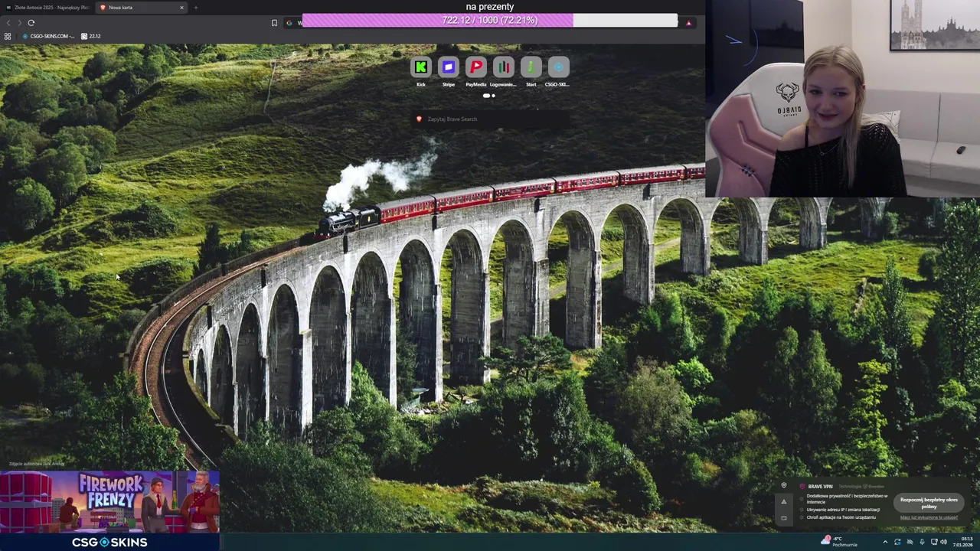Click the Masz już wykupioną tę usługę link
The width and height of the screenshot is (980, 551).
coord(929,517)
